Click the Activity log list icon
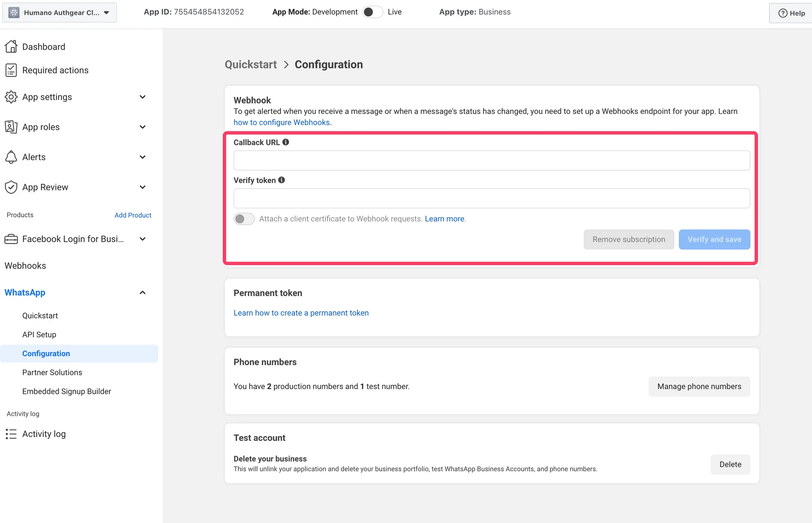 coord(11,434)
